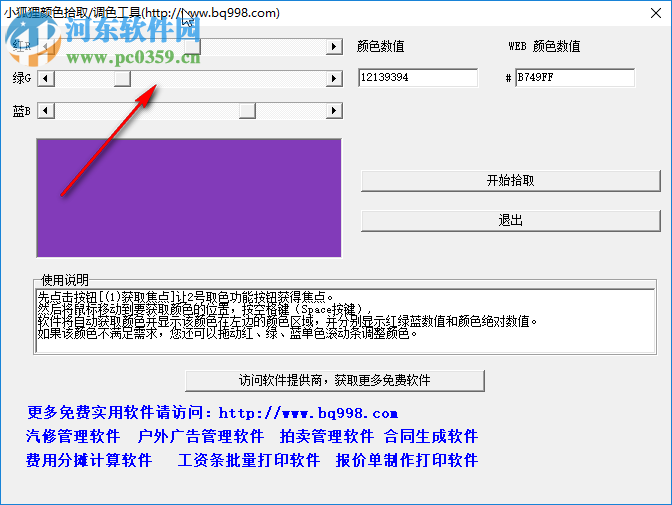This screenshot has height=505, width=672.
Task: Click the 退出 exit button
Action: point(510,221)
